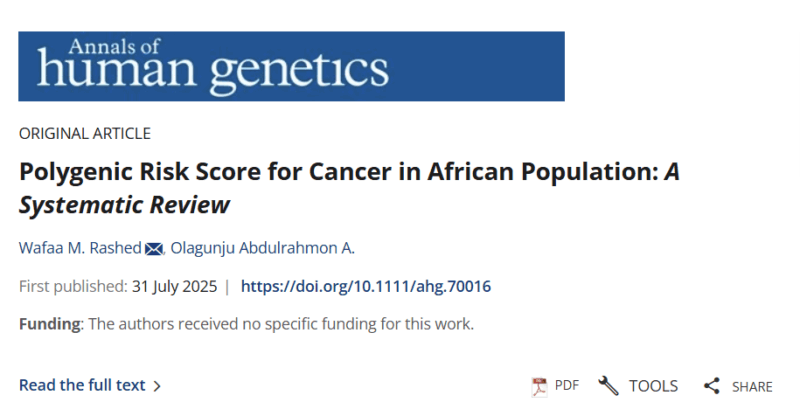Click the Share network icon
The height and width of the screenshot is (409, 800).
click(712, 386)
